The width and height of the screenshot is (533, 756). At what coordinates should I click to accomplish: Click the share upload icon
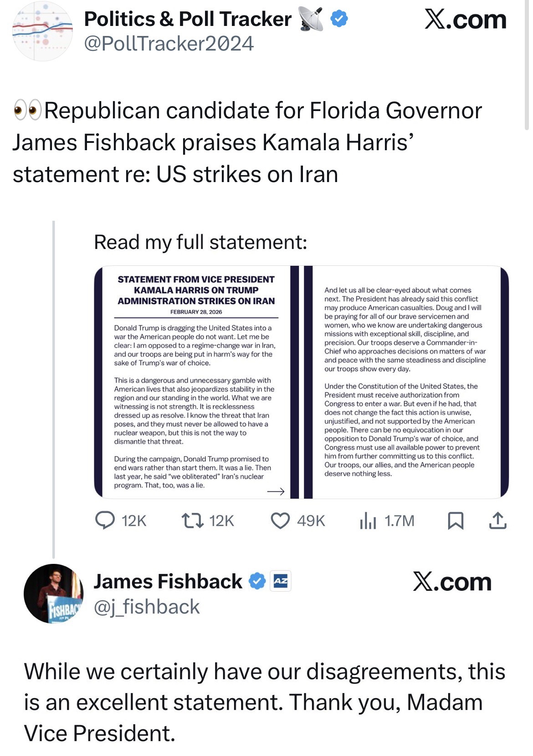click(x=497, y=520)
